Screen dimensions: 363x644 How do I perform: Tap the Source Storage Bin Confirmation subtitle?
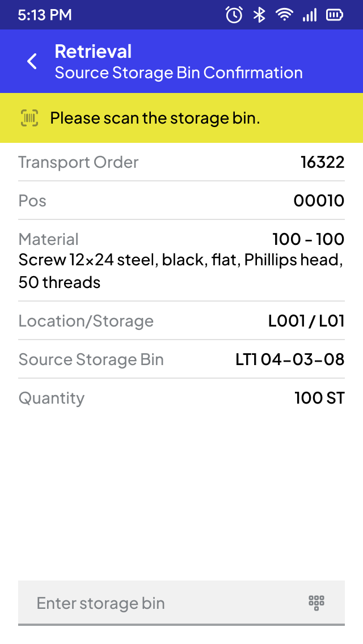179,73
